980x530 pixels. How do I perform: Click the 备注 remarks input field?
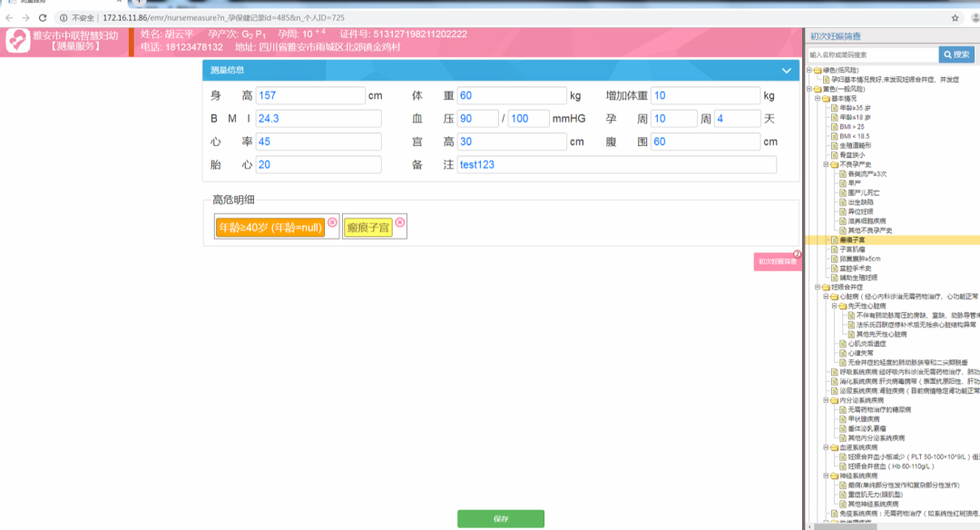[x=616, y=164]
